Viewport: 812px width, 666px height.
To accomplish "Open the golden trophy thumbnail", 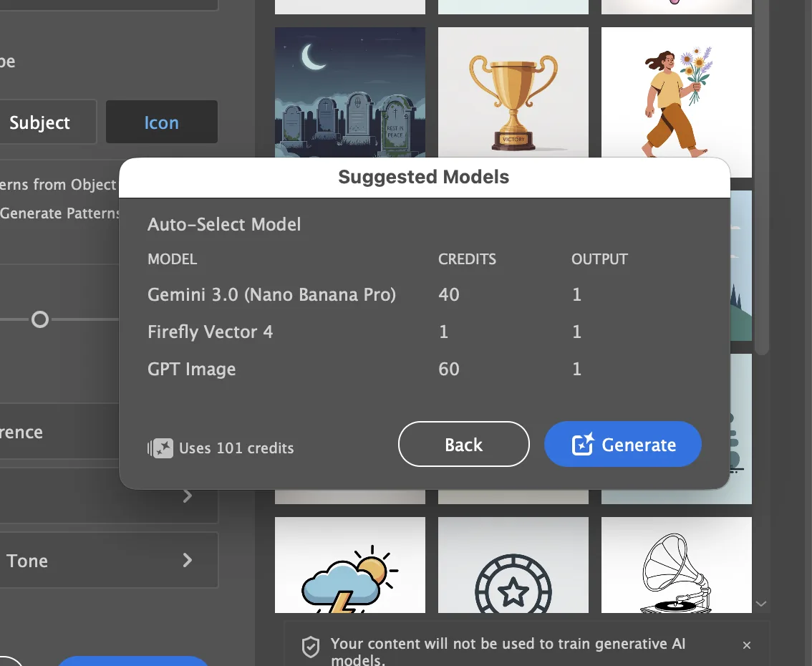I will click(x=513, y=92).
